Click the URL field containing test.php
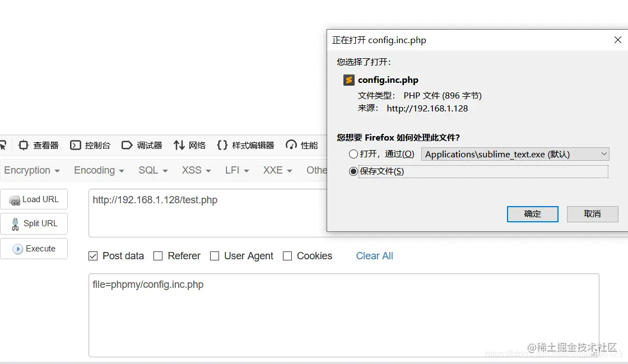This screenshot has height=364, width=628. coord(208,213)
